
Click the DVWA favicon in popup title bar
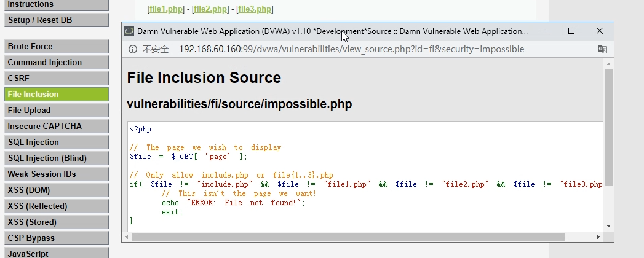129,31
